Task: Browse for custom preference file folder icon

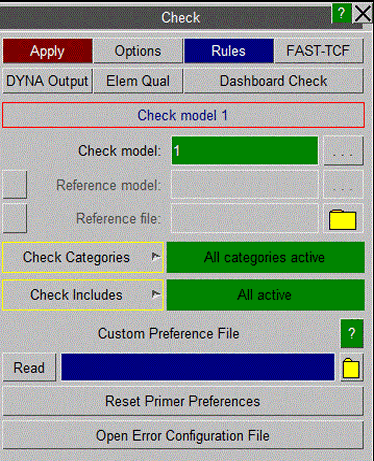Action: pyautogui.click(x=352, y=368)
